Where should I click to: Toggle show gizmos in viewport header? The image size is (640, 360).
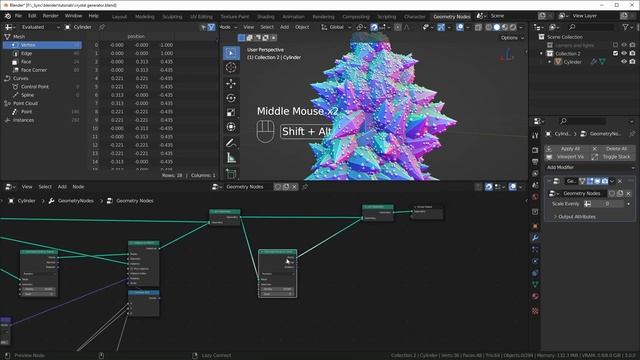[x=441, y=27]
